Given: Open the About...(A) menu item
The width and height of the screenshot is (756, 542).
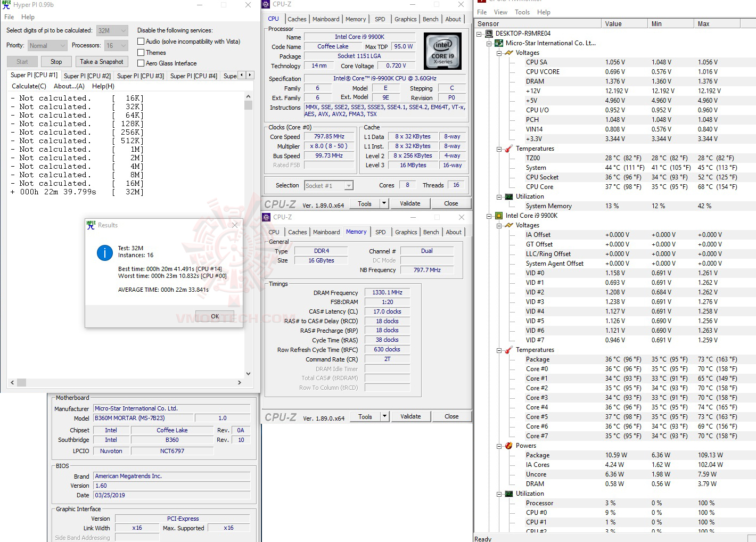Looking at the screenshot, I should coord(69,86).
